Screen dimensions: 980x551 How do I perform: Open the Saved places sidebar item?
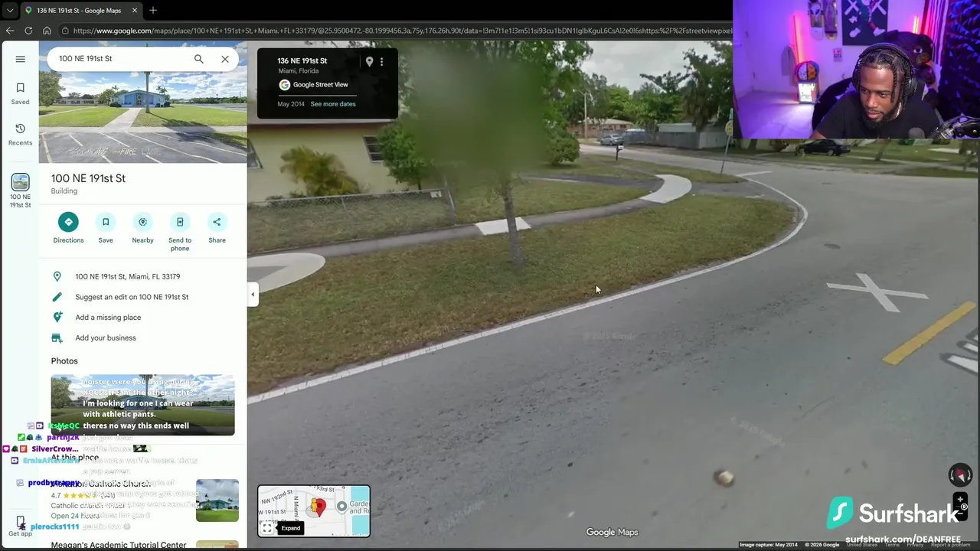(x=21, y=93)
